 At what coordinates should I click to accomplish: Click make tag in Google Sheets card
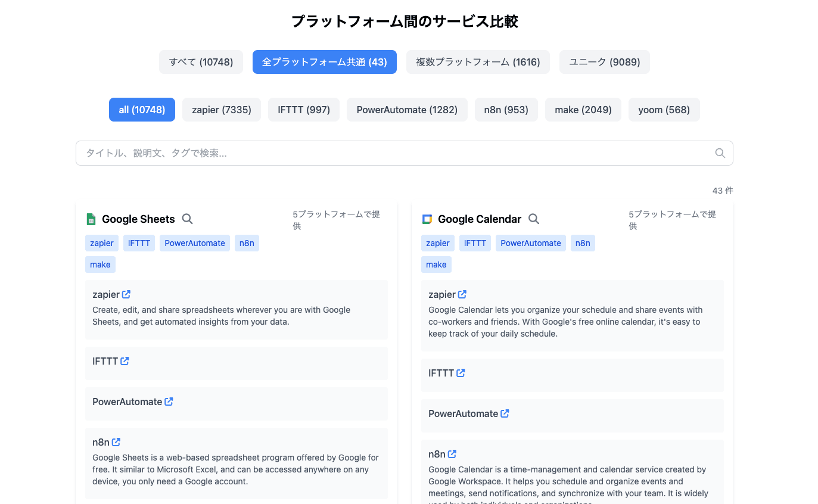tap(100, 265)
